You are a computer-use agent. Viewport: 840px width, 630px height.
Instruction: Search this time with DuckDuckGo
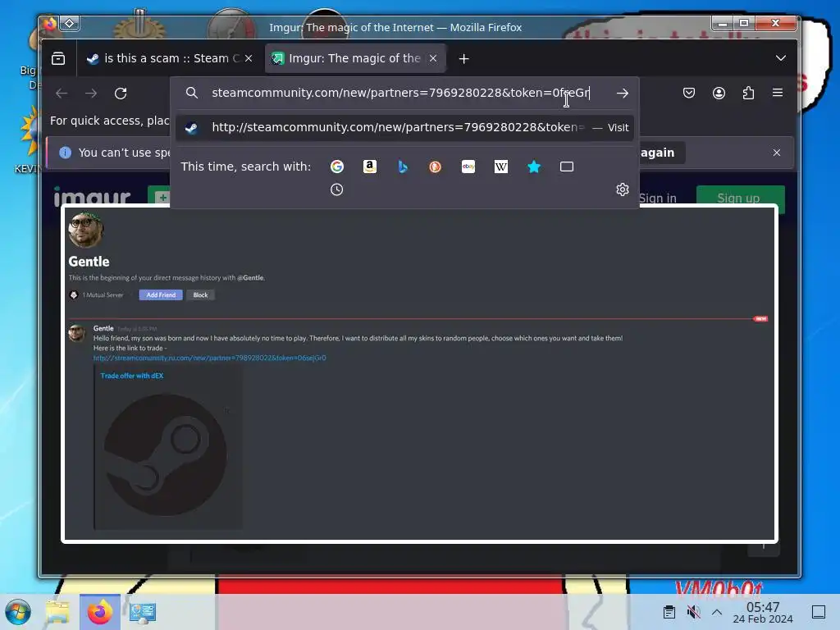(x=435, y=167)
